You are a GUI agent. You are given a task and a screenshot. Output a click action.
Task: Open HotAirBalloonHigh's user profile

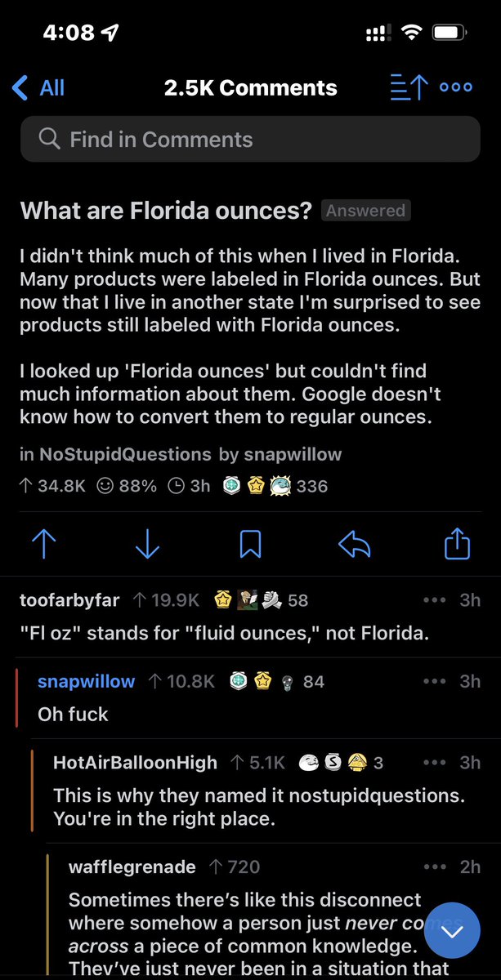point(135,763)
